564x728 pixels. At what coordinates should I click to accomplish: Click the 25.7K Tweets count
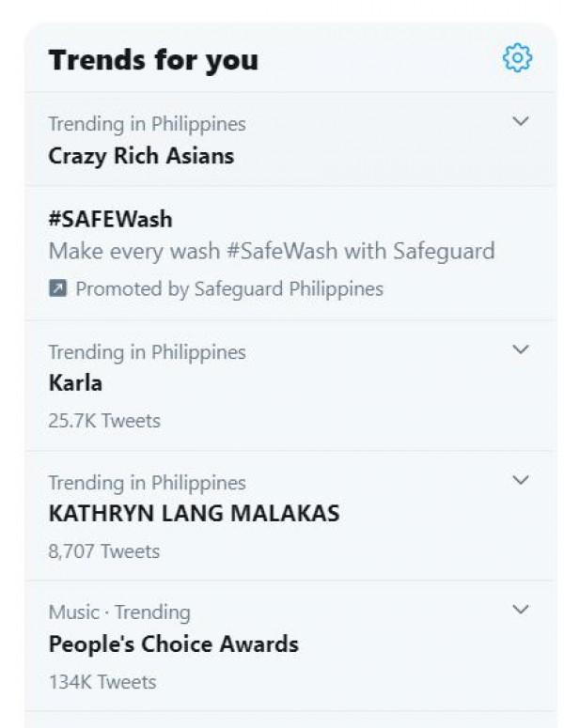tap(104, 421)
